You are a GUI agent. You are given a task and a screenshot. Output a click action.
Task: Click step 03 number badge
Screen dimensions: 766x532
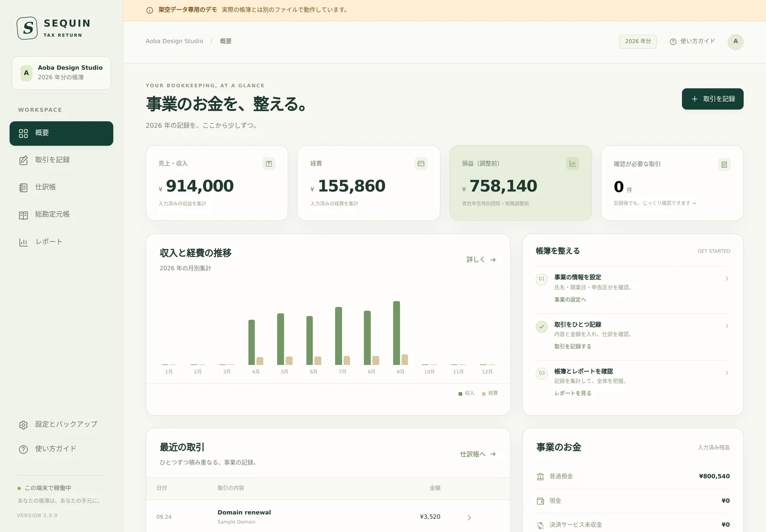[x=542, y=373]
